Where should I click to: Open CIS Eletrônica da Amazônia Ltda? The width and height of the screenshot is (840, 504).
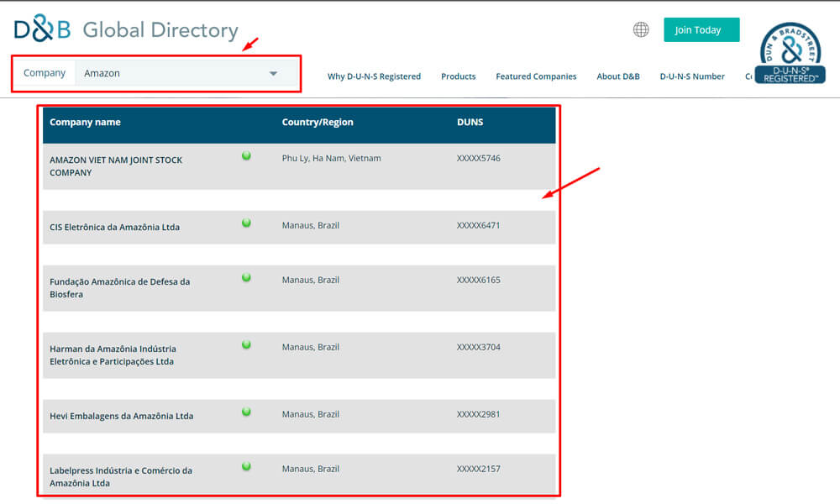(x=114, y=227)
